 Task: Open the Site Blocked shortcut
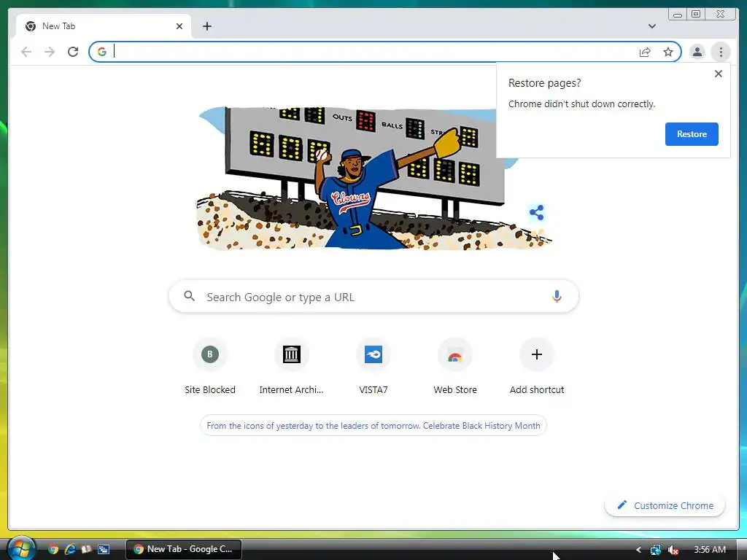(x=210, y=366)
